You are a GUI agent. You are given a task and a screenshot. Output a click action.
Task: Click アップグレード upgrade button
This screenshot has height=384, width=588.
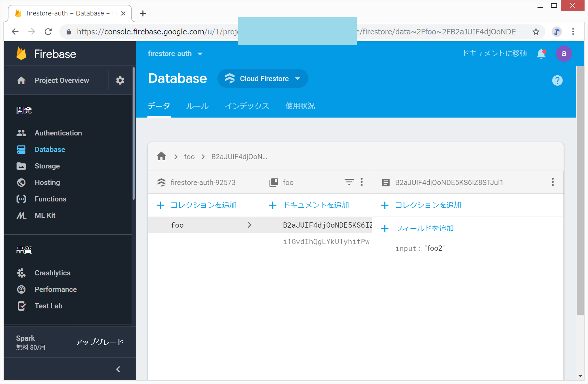[x=99, y=342]
